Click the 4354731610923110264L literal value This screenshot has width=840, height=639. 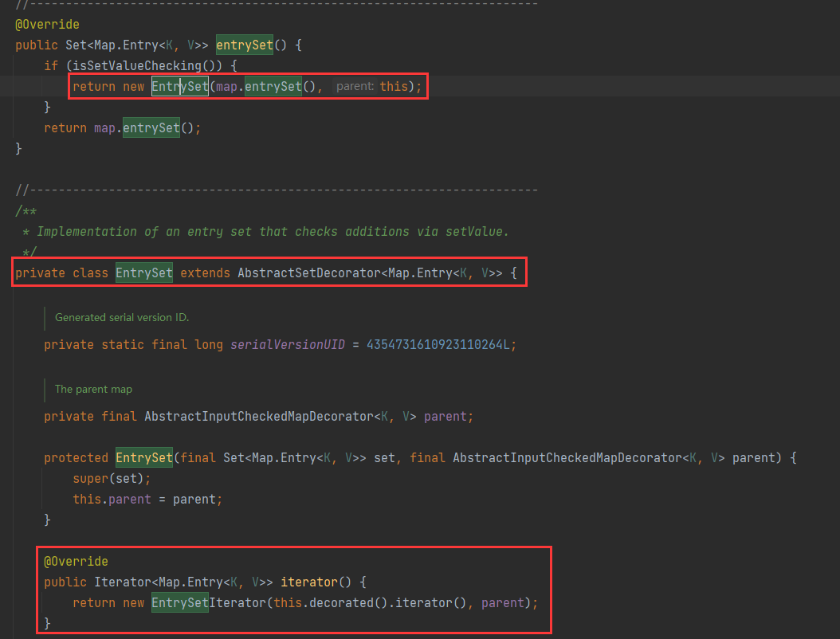click(438, 344)
